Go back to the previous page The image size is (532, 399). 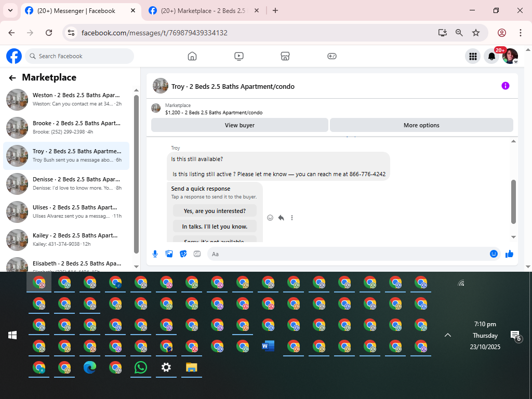(x=11, y=33)
